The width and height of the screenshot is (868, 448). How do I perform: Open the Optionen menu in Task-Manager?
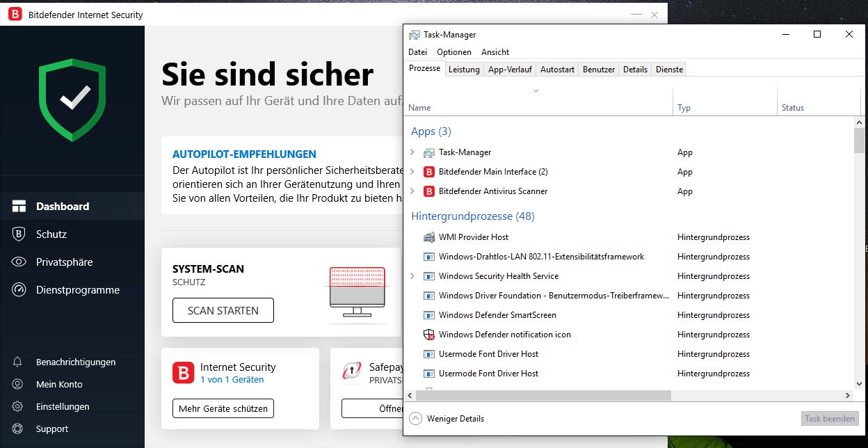point(453,51)
